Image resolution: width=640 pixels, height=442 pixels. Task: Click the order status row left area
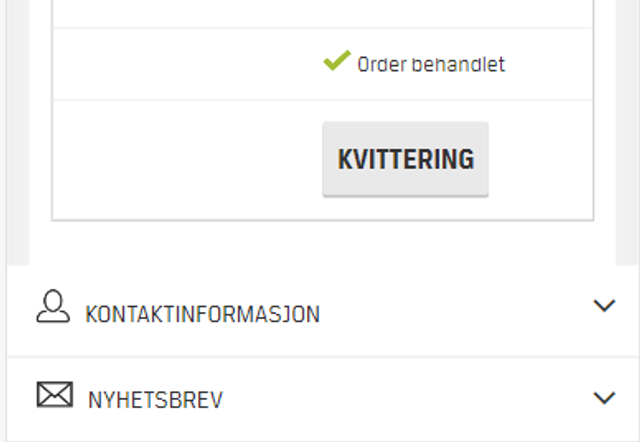[x=180, y=65]
